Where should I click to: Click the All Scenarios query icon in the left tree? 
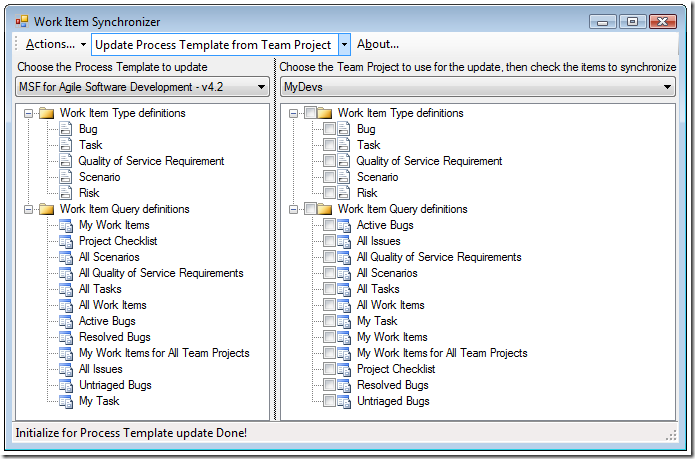66,257
